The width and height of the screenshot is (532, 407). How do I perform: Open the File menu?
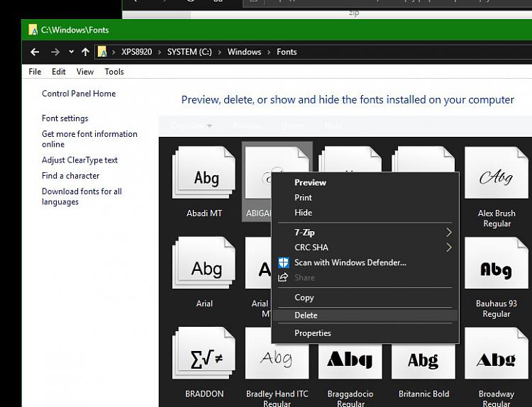pyautogui.click(x=35, y=72)
